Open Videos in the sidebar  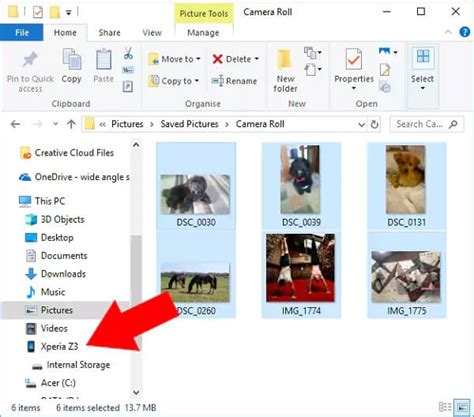[47, 328]
